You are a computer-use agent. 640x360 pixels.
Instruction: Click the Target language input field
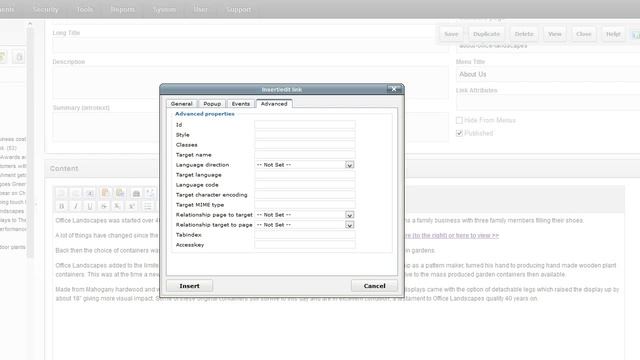click(305, 175)
